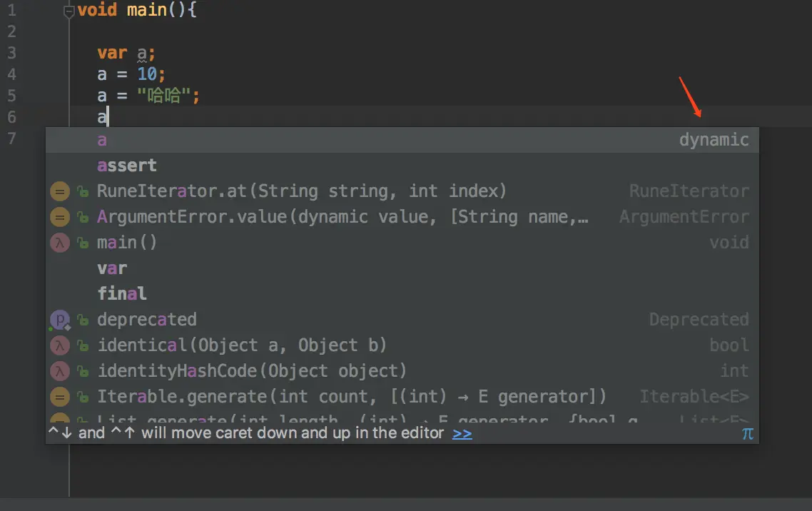Click green lock icon beside Iterable.generate

(83, 397)
